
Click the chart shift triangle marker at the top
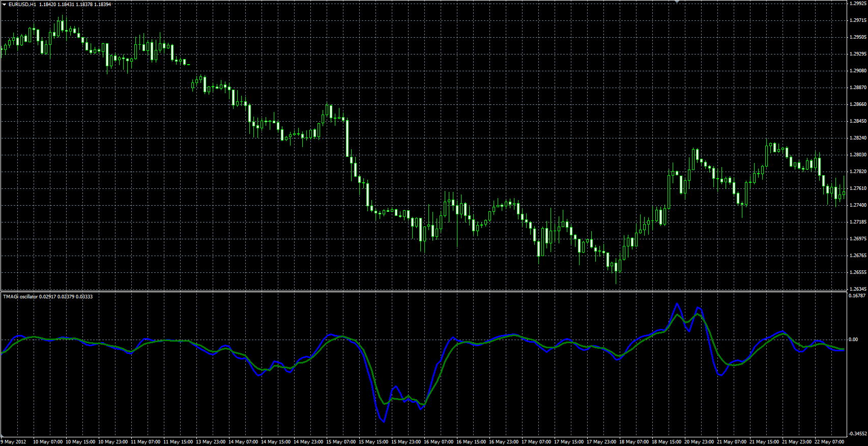coord(677,2)
